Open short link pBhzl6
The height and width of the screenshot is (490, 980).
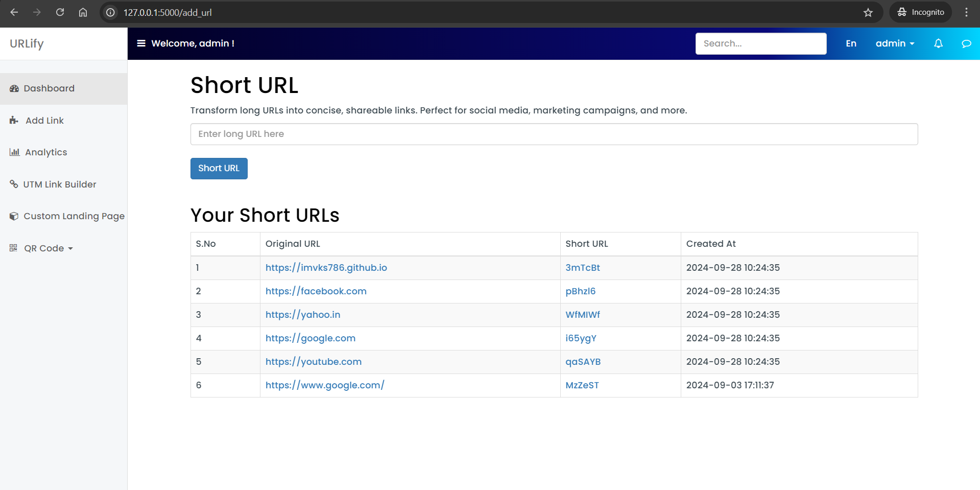tap(581, 291)
